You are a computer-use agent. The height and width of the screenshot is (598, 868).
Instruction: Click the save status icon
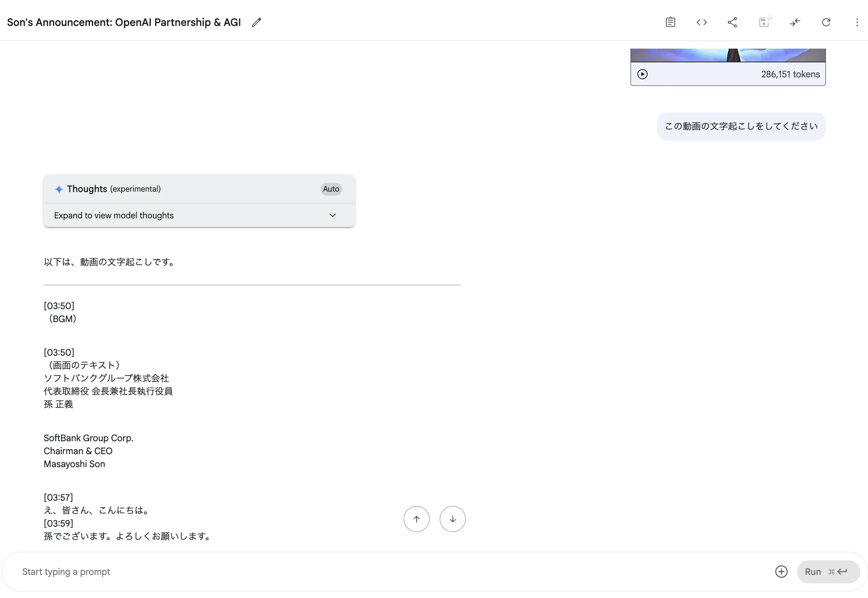point(764,22)
